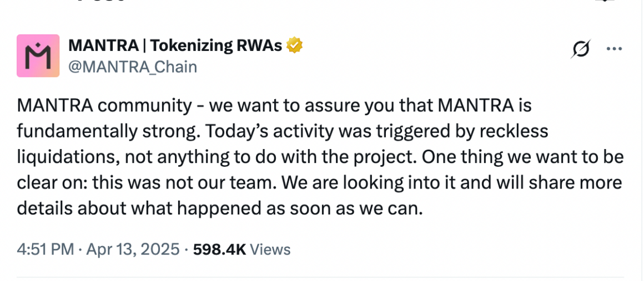Click the Grok slashed-circle icon

point(581,49)
